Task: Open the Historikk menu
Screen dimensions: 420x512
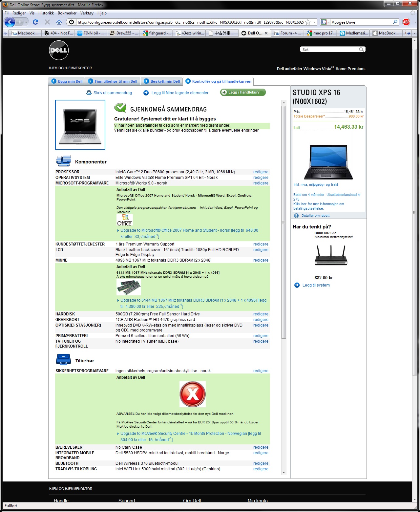Action: pos(46,13)
